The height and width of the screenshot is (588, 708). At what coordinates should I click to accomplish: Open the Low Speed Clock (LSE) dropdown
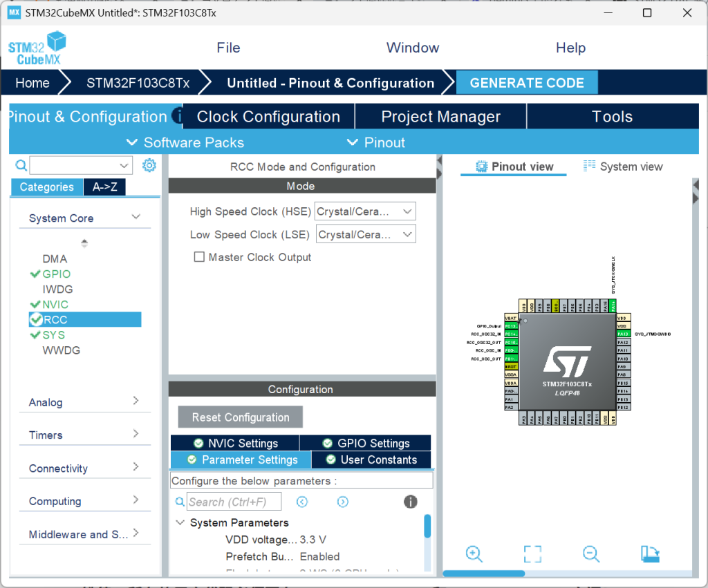point(365,235)
